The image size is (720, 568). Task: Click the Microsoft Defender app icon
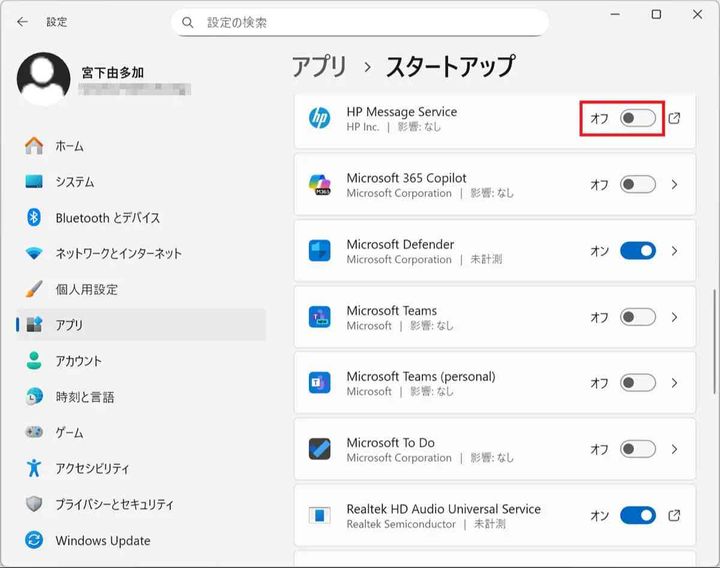coord(320,251)
